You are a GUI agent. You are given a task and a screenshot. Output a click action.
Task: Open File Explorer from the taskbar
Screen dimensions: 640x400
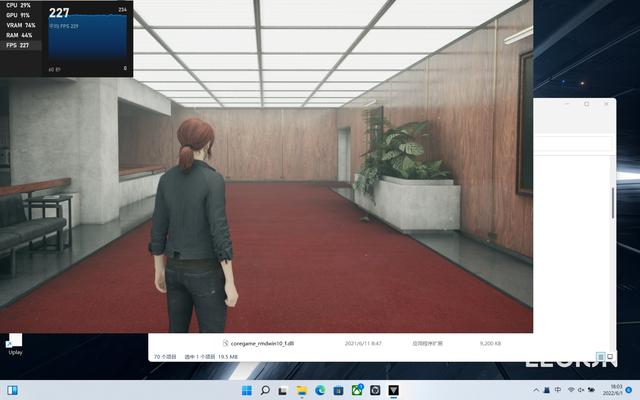302,390
